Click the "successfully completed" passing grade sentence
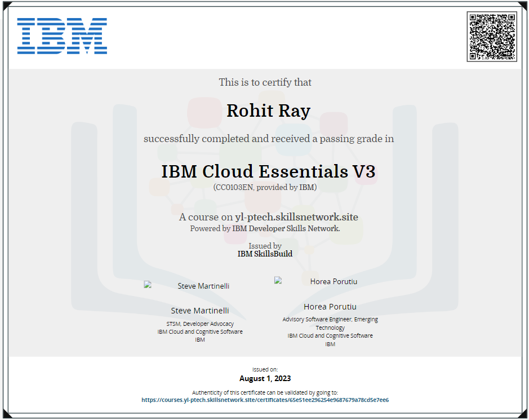Viewport: 529px width, 420px height. 268,139
